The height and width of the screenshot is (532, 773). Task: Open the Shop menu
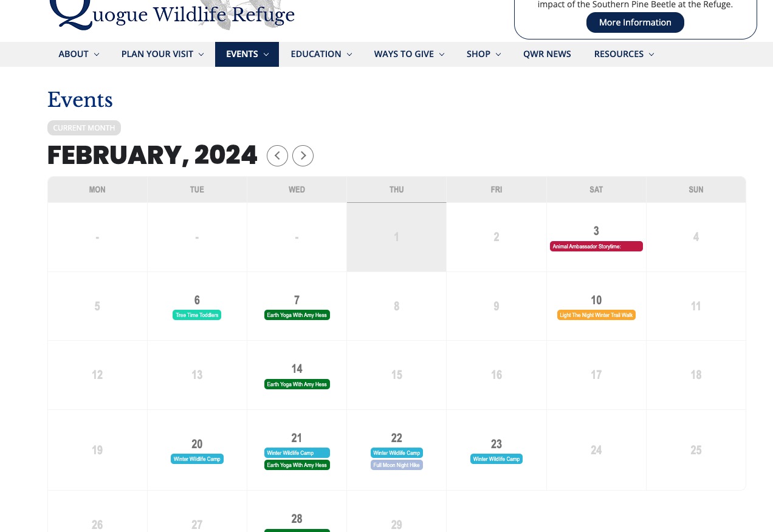pos(483,54)
